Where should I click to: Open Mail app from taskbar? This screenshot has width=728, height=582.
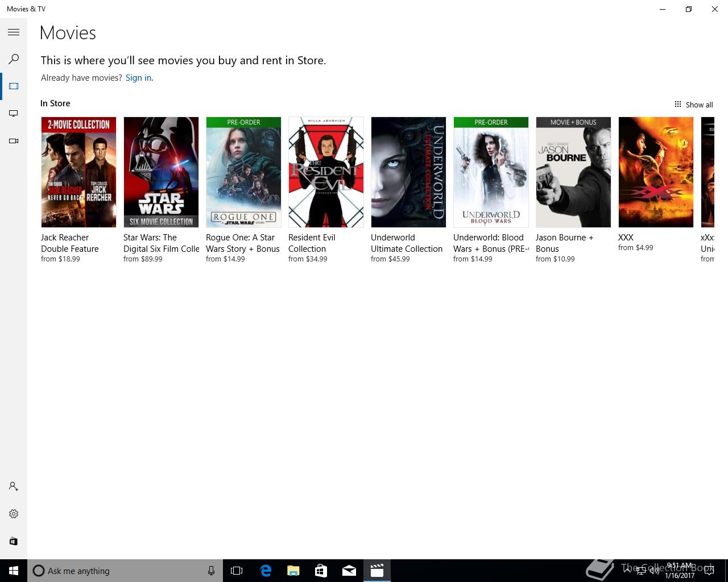click(349, 571)
